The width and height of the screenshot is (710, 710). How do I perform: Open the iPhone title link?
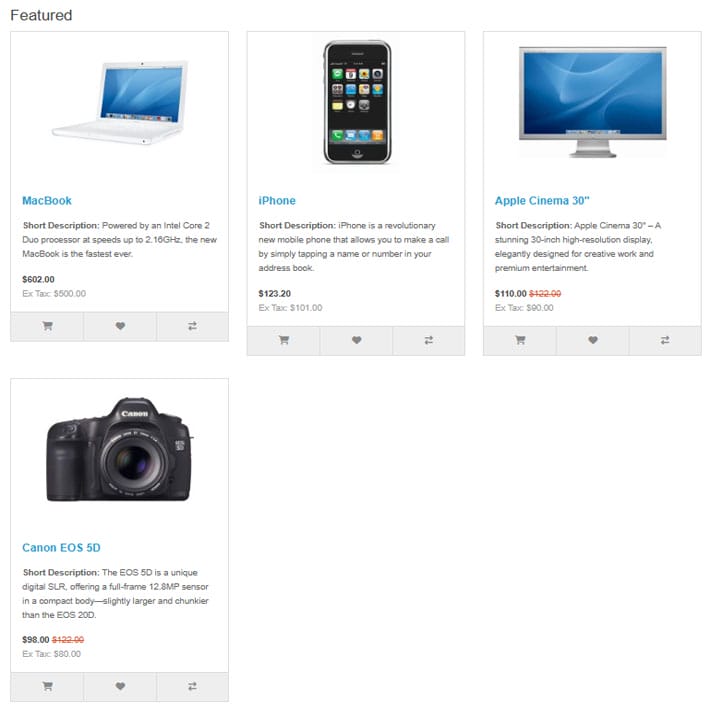click(x=277, y=201)
